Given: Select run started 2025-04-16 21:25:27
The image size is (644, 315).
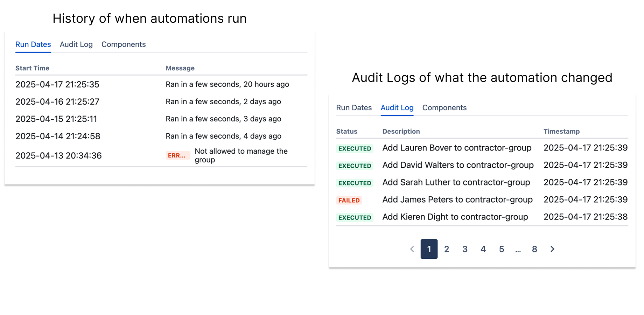Looking at the screenshot, I should [57, 101].
